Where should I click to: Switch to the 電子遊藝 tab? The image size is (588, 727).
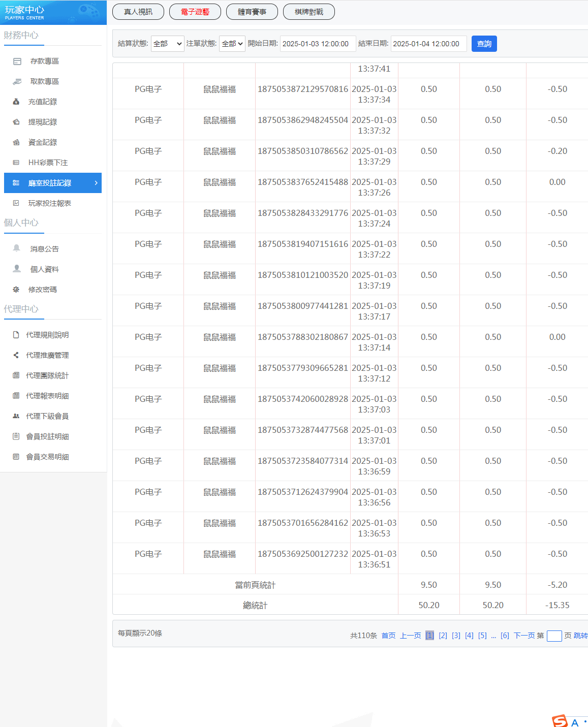click(x=195, y=12)
